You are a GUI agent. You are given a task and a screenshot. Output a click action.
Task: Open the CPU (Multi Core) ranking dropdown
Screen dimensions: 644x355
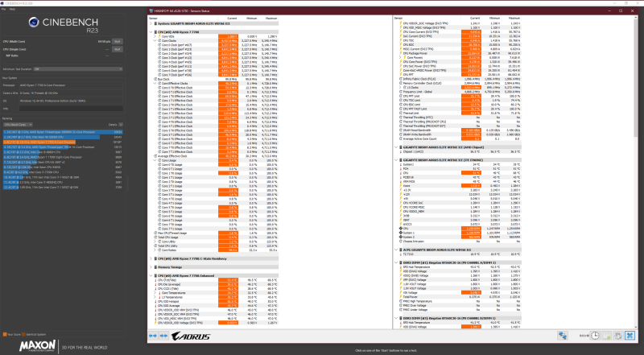(18, 125)
